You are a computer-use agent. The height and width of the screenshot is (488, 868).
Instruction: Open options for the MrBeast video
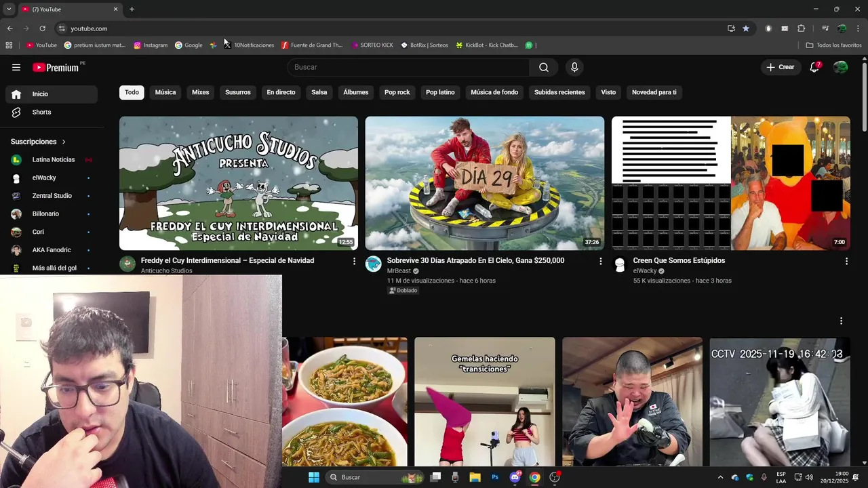[600, 261]
